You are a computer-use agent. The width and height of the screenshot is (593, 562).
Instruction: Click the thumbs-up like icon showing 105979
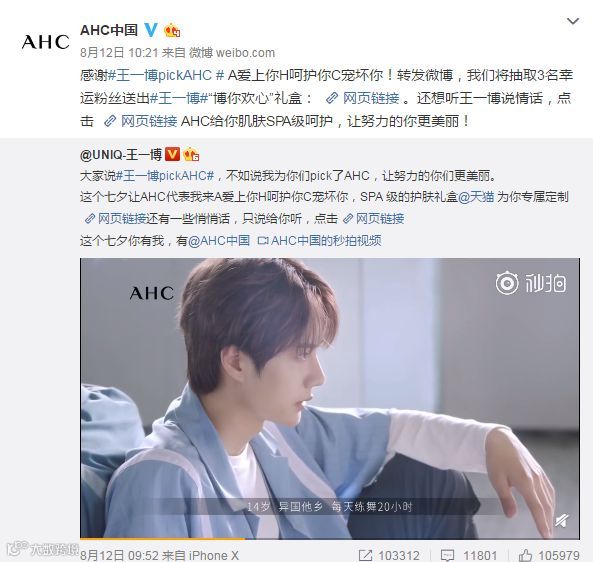pos(525,555)
